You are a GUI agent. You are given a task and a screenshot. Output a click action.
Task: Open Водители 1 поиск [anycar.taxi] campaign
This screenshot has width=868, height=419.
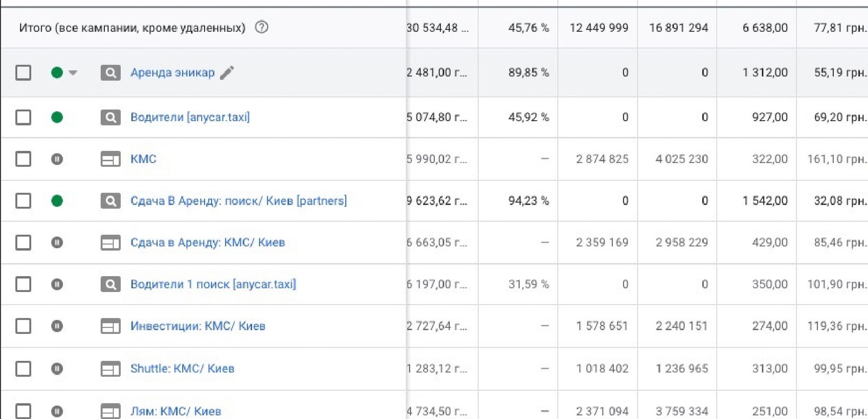[213, 284]
